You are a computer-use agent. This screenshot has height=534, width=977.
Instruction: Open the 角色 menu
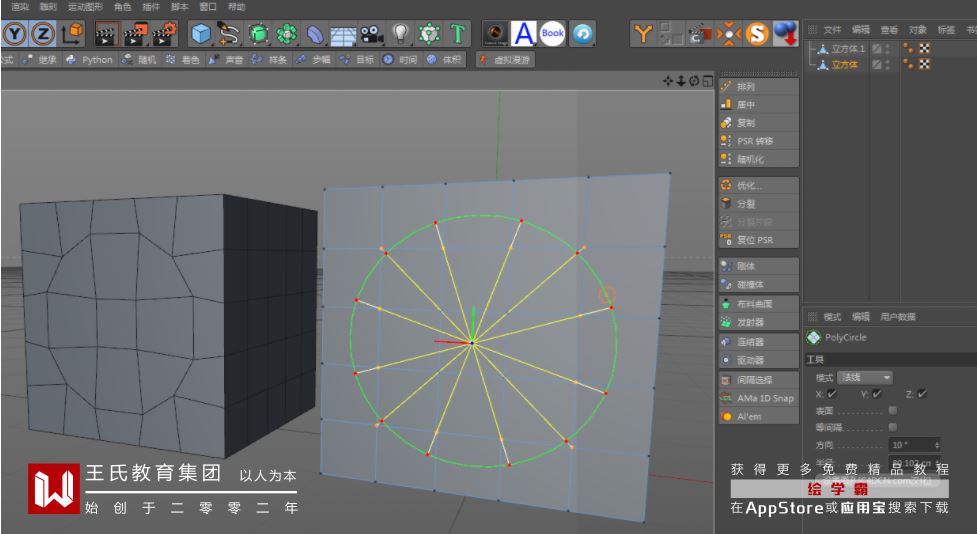click(x=123, y=7)
